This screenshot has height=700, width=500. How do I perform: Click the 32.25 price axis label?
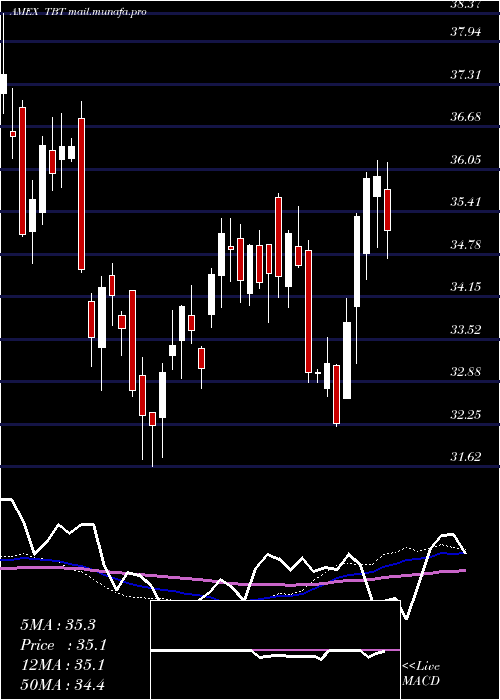click(466, 414)
